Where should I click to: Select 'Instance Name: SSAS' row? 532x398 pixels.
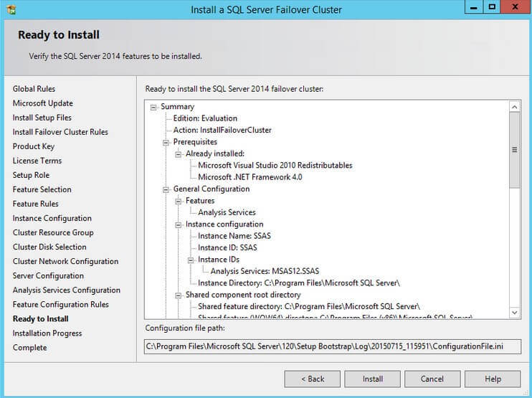[x=234, y=236]
